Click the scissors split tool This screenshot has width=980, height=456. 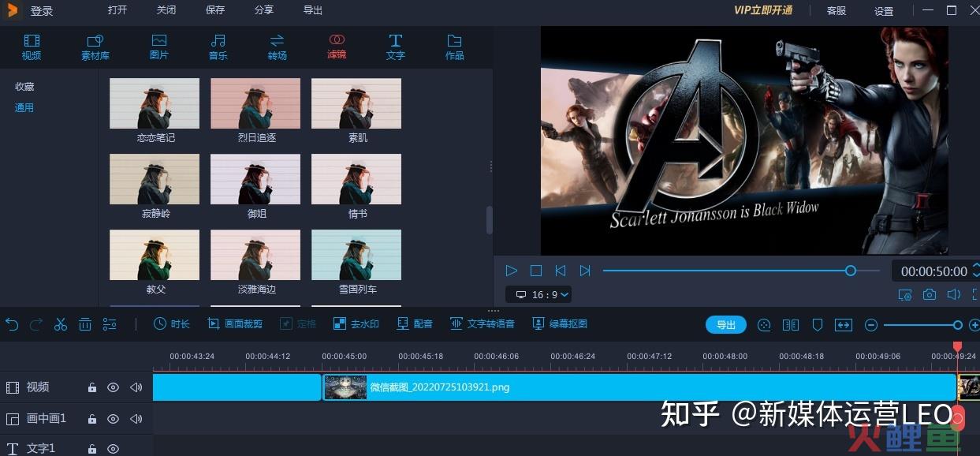pyautogui.click(x=61, y=324)
